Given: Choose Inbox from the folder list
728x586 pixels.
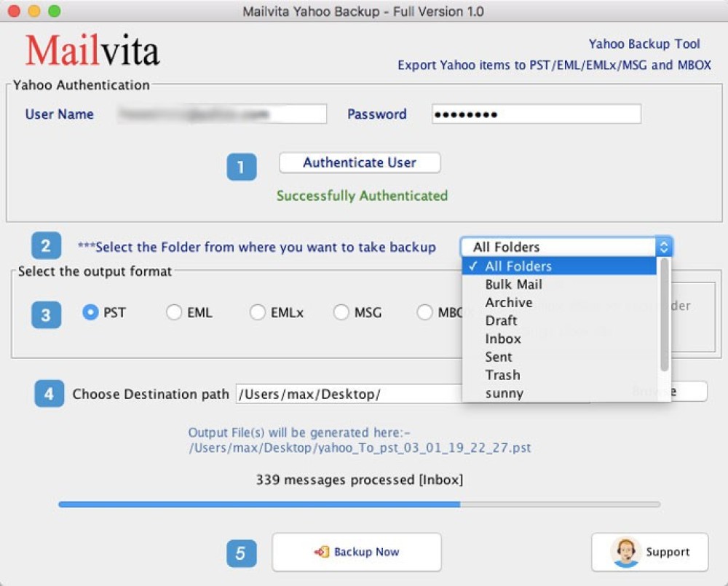Looking at the screenshot, I should click(x=503, y=338).
